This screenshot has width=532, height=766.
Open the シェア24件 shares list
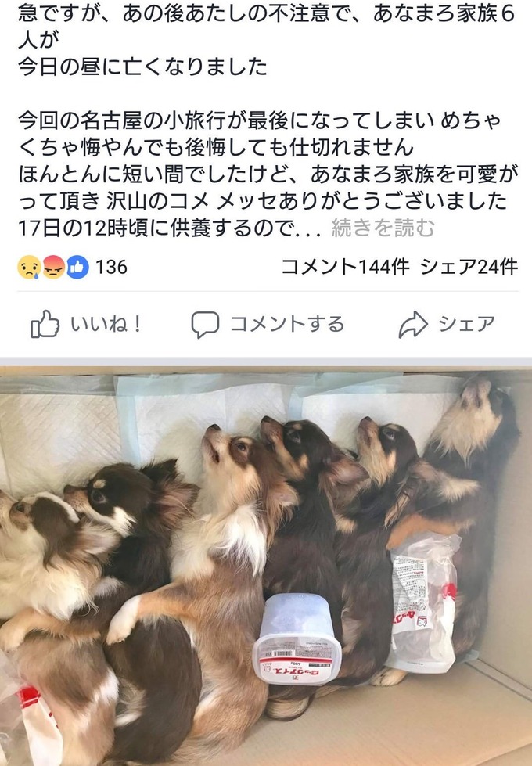coord(469,267)
